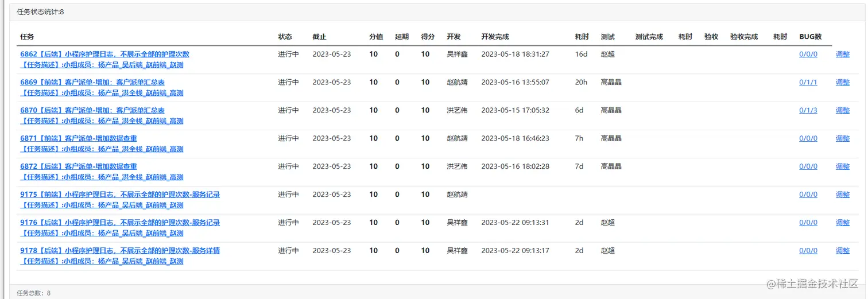Open the 任务描述 link under task 6869

point(102,93)
